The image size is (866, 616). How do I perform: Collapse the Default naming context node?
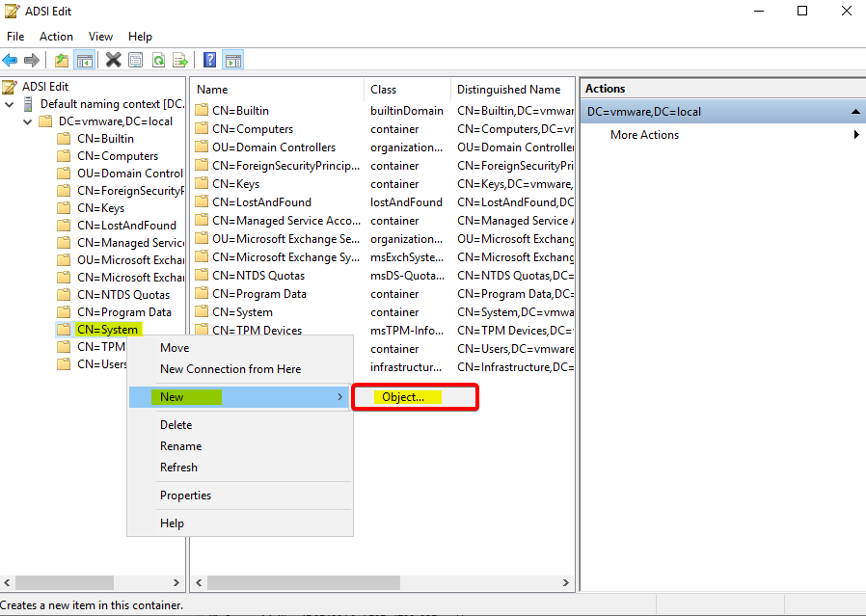(x=10, y=104)
